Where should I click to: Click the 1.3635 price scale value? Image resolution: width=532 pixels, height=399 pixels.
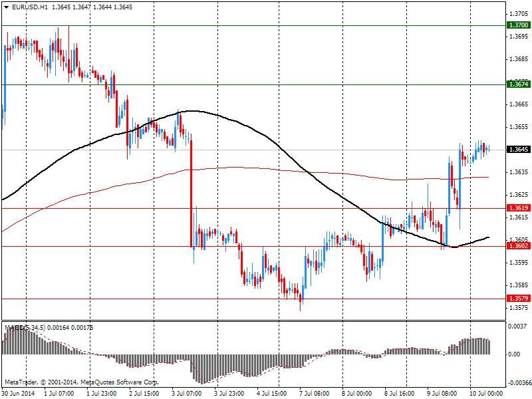pyautogui.click(x=519, y=172)
